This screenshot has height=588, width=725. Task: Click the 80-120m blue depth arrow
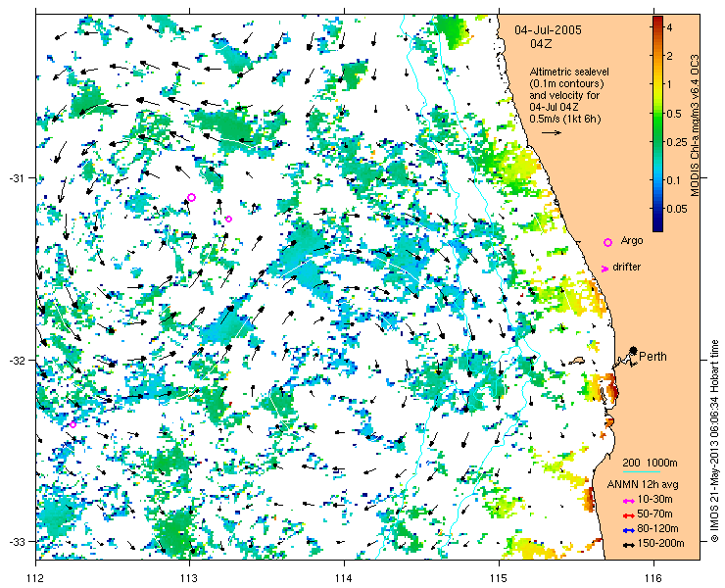tap(628, 530)
